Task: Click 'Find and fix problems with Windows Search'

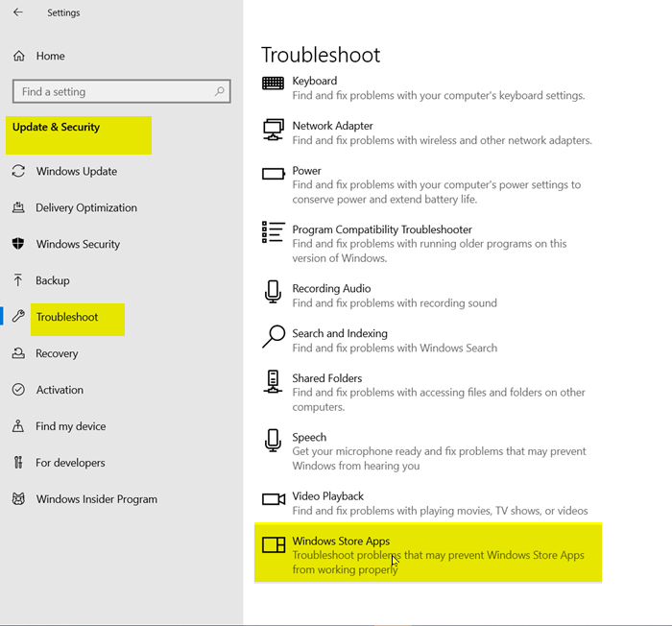Action: coord(395,348)
